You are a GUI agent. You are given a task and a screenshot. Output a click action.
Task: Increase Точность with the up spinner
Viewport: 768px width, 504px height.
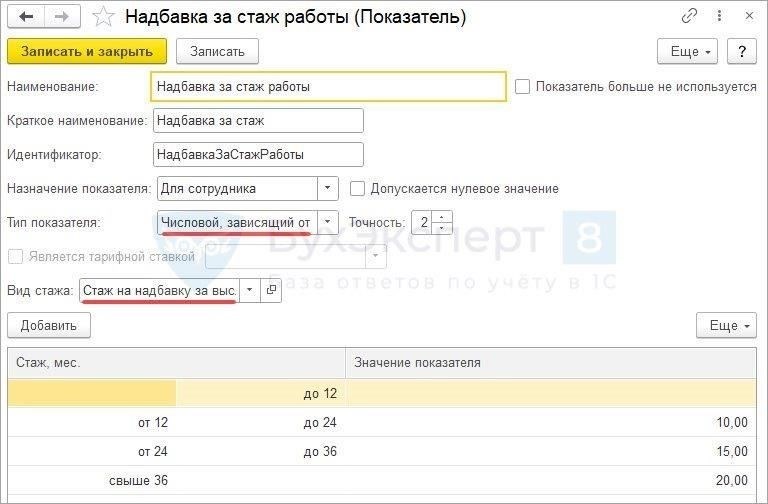point(442,217)
